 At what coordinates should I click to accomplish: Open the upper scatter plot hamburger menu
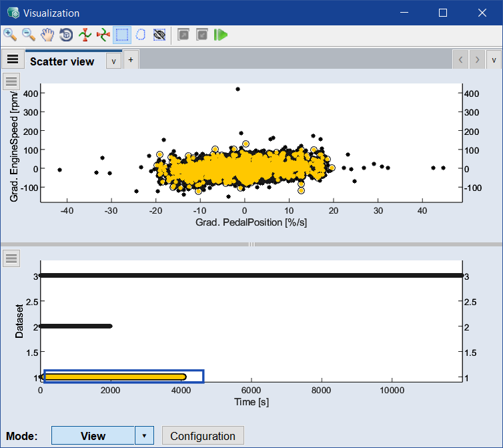pyautogui.click(x=11, y=81)
